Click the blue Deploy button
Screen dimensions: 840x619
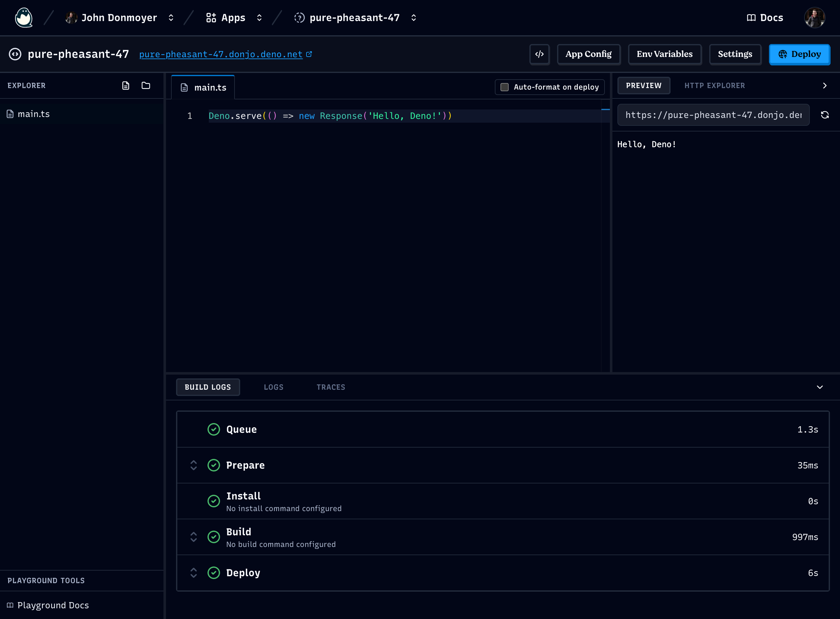pyautogui.click(x=799, y=54)
